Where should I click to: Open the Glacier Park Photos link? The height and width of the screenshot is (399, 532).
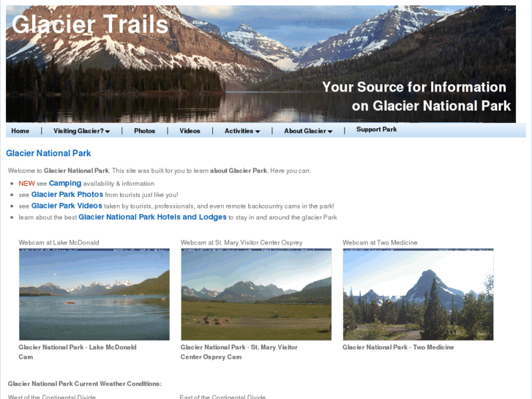67,195
